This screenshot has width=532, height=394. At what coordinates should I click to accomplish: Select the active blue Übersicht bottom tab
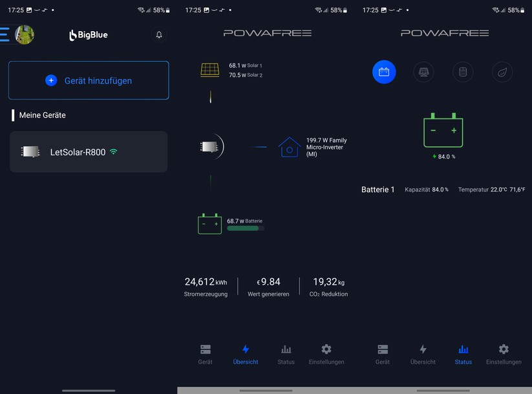(x=246, y=354)
